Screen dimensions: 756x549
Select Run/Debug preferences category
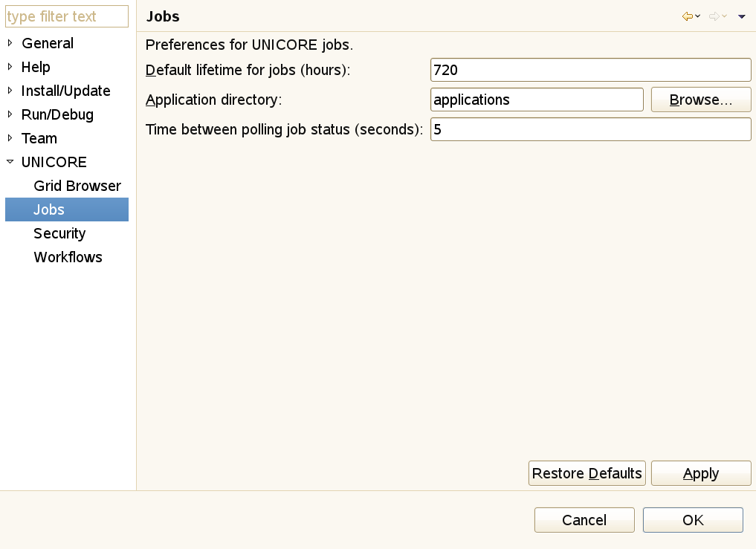coord(57,114)
